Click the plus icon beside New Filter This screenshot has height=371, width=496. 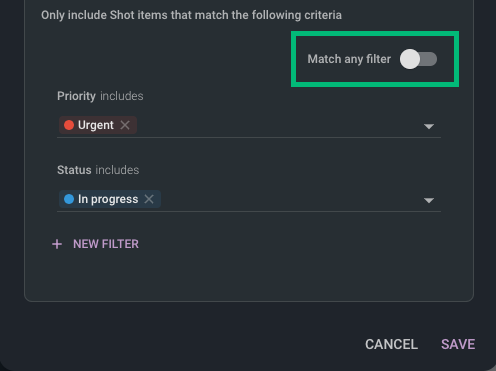[57, 244]
